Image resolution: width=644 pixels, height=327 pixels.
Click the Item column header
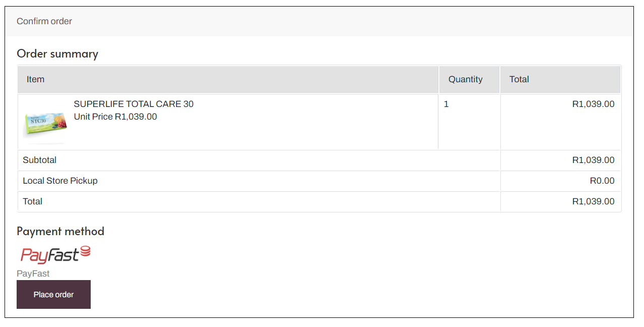coord(36,79)
